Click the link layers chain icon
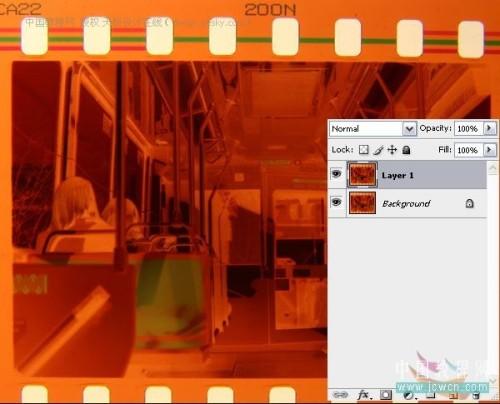 tap(340, 395)
